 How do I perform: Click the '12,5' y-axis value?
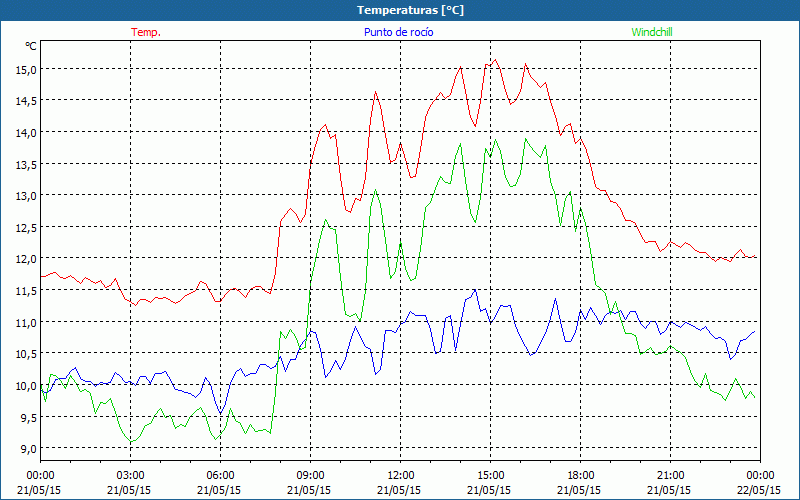[26, 228]
